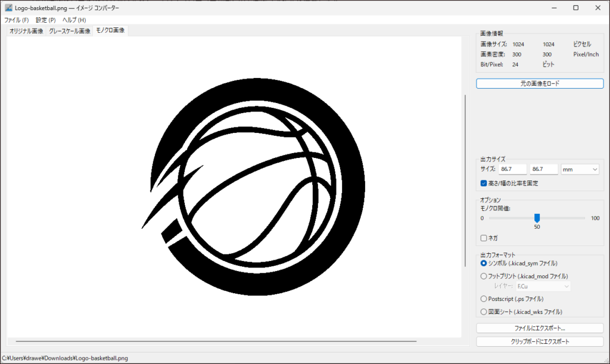Image resolution: width=610 pixels, height=364 pixels.
Task: Select Postscript (.ps ファイル) radio option
Action: [x=484, y=298]
